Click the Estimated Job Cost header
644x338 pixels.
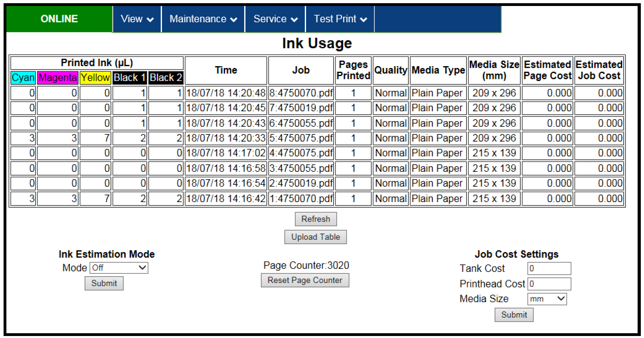tap(599, 70)
